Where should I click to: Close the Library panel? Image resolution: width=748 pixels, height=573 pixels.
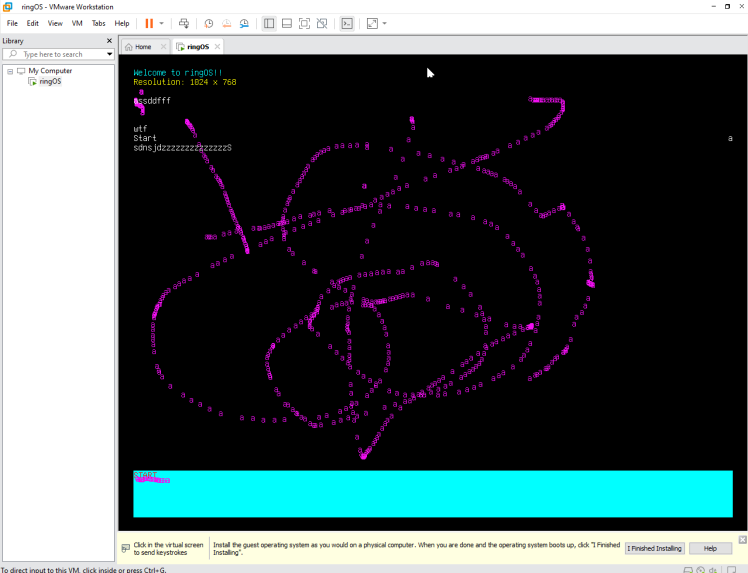109,41
